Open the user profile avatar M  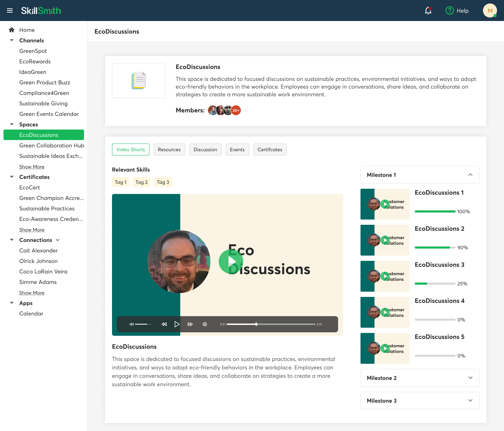click(x=490, y=11)
